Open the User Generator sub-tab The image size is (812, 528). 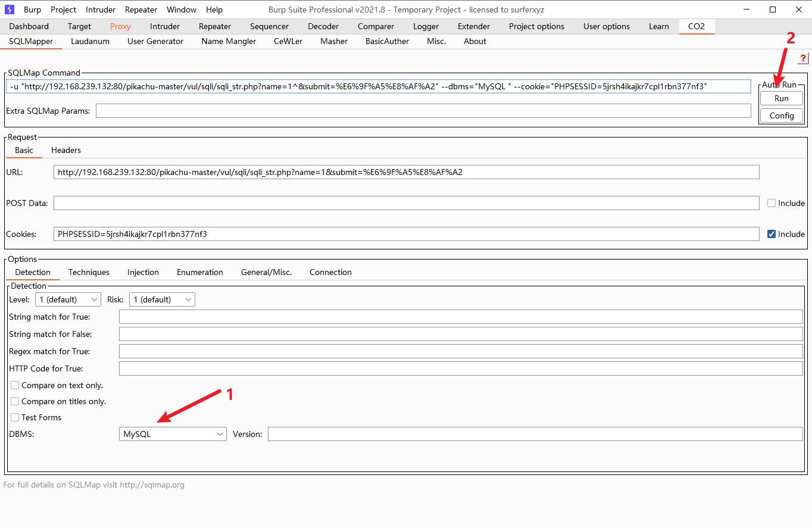tap(155, 41)
